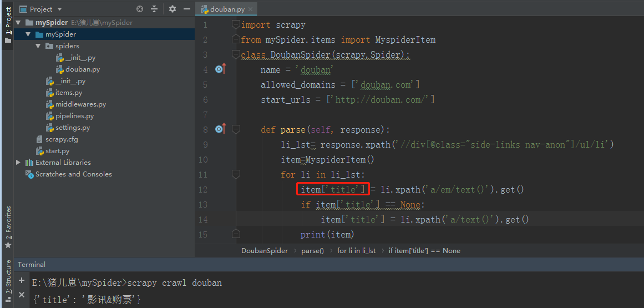Open Project panel settings gear
The width and height of the screenshot is (644, 308).
[173, 9]
